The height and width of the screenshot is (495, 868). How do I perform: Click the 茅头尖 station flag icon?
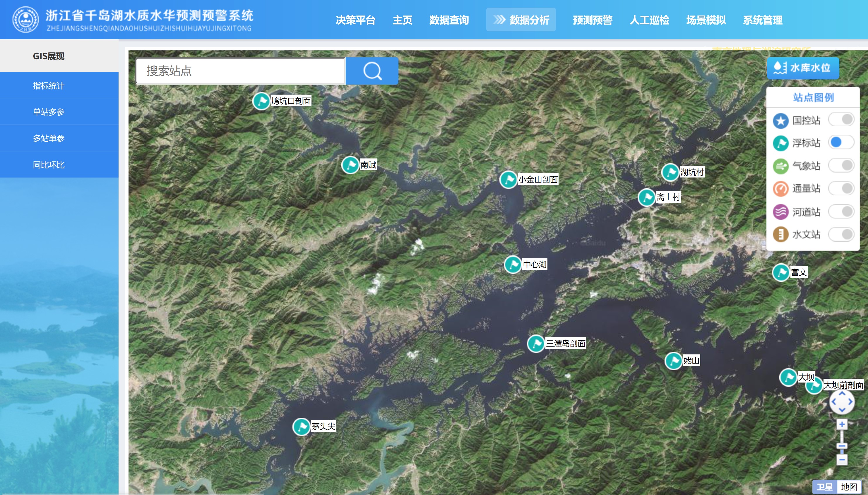pos(301,426)
